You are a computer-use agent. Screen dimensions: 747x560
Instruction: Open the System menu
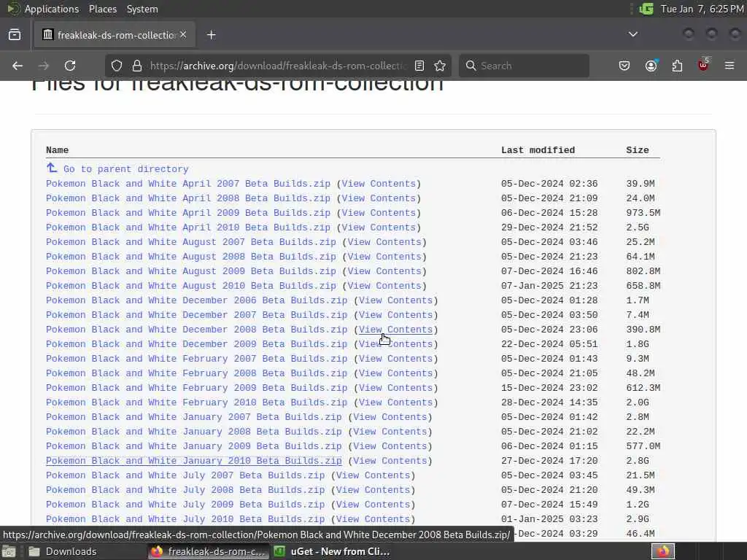click(x=142, y=9)
